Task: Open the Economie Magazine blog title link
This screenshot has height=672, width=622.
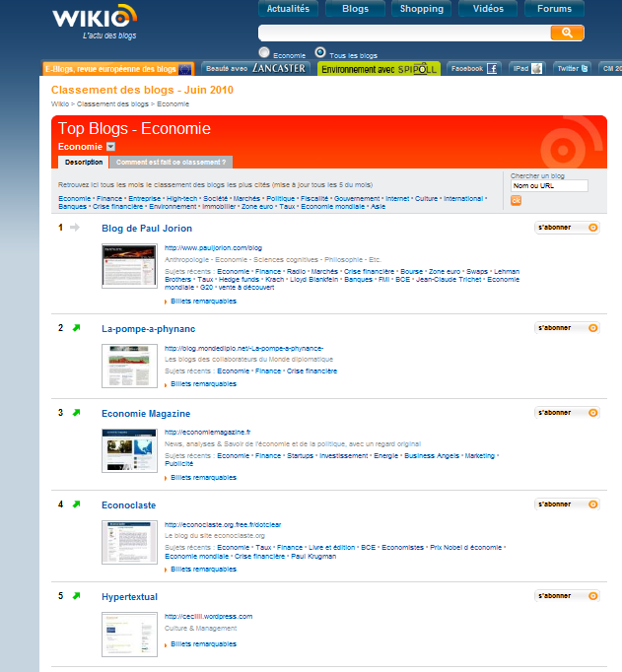Action: pyautogui.click(x=146, y=413)
